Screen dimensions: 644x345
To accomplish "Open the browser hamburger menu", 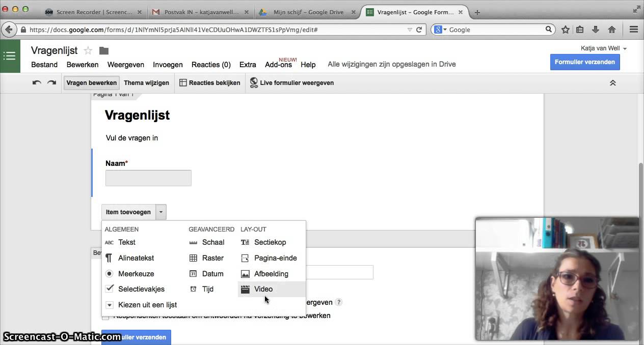I will pyautogui.click(x=634, y=30).
